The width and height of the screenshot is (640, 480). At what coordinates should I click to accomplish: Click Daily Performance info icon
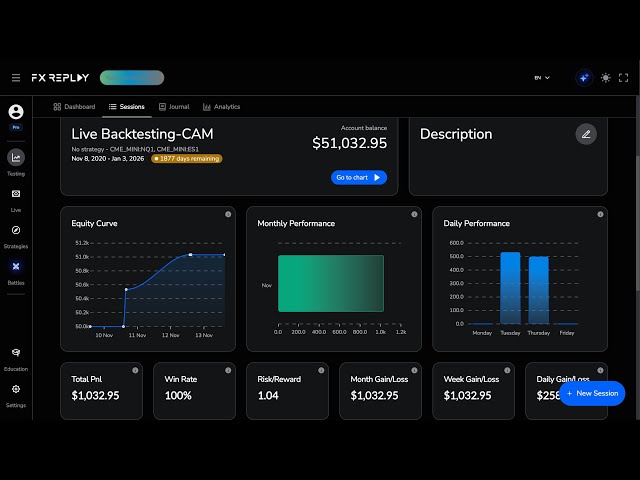[x=600, y=214]
